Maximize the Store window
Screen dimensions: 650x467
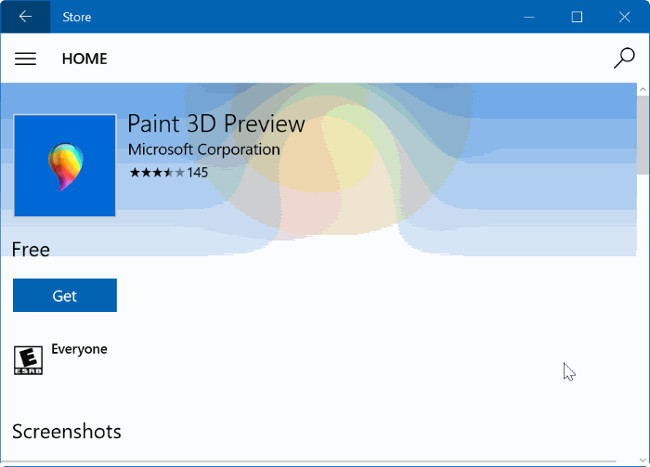tap(577, 16)
